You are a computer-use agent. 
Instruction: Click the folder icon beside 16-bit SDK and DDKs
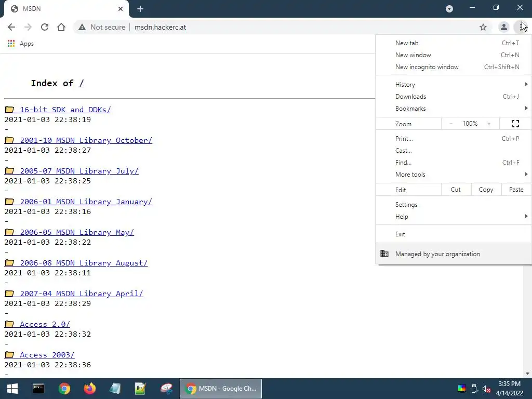click(9, 110)
